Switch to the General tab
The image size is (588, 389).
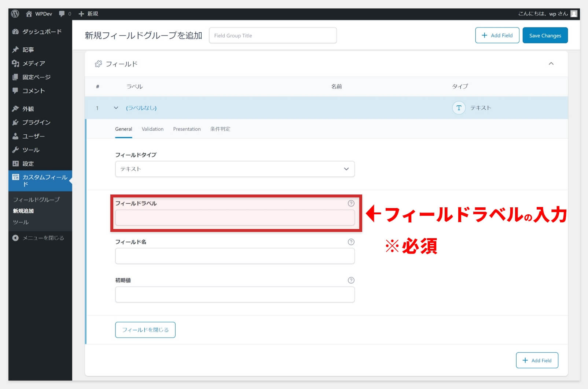[x=124, y=129]
